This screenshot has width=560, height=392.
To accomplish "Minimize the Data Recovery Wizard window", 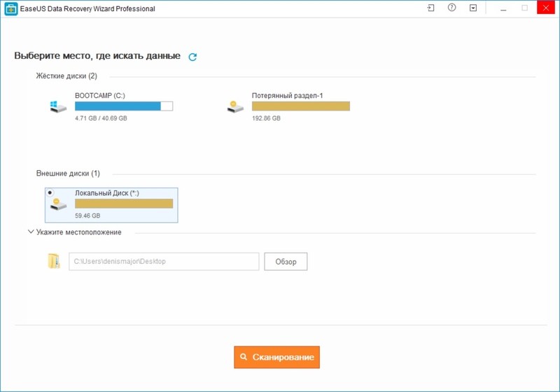I will pyautogui.click(x=503, y=8).
